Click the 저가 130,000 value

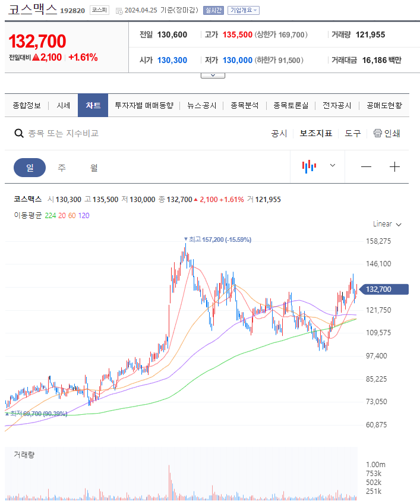pos(238,60)
